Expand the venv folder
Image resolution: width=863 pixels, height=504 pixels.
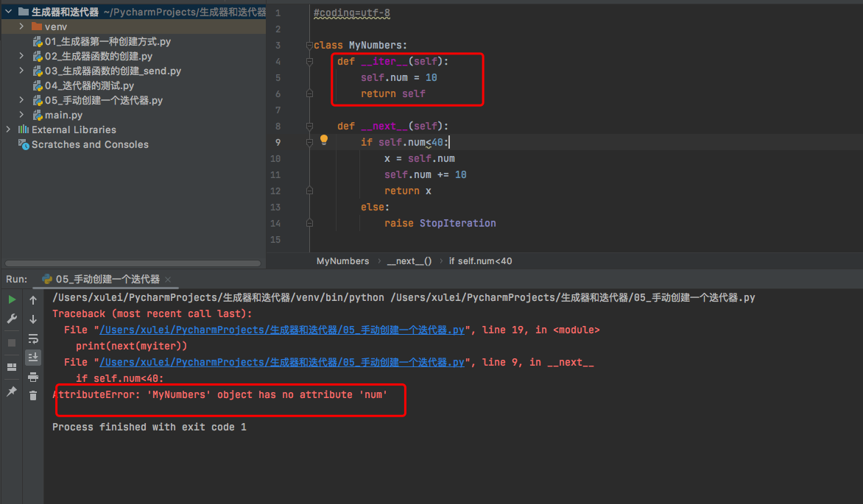(21, 26)
